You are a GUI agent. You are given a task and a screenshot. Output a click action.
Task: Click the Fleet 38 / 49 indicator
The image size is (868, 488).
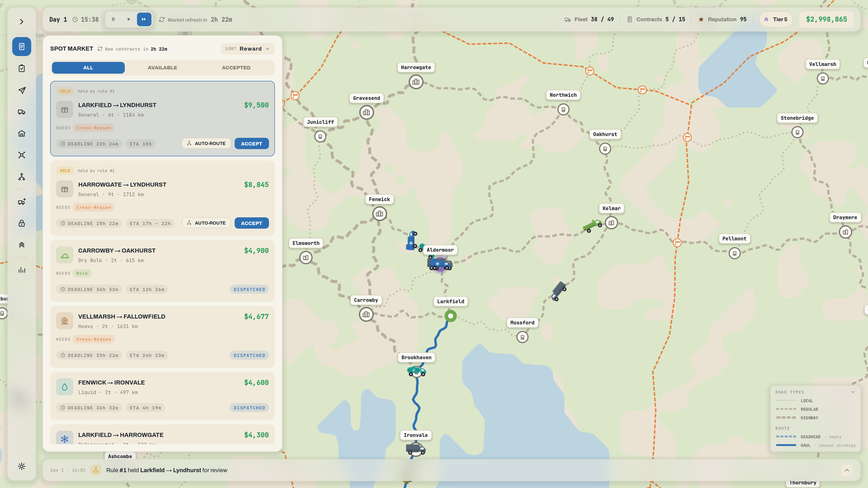589,19
